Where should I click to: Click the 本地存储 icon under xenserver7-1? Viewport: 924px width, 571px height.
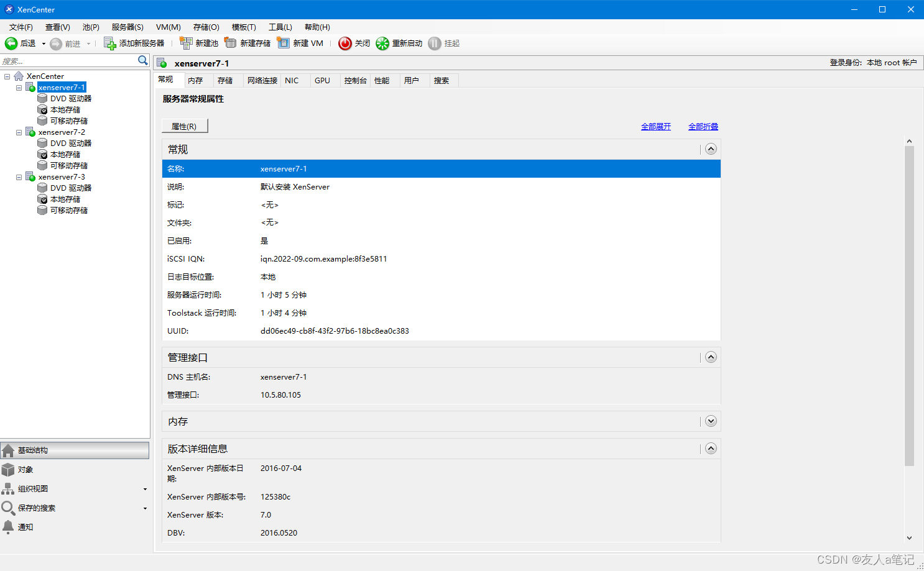(42, 109)
